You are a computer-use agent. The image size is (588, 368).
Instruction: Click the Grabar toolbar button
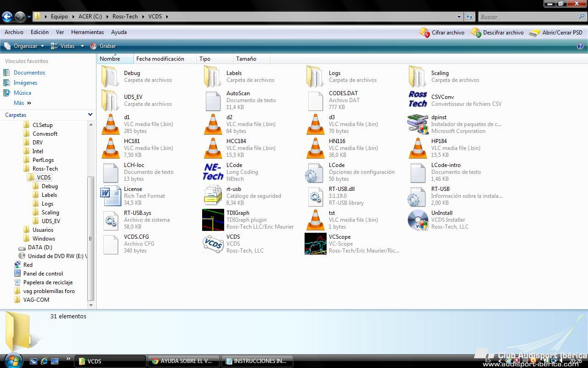tap(103, 46)
